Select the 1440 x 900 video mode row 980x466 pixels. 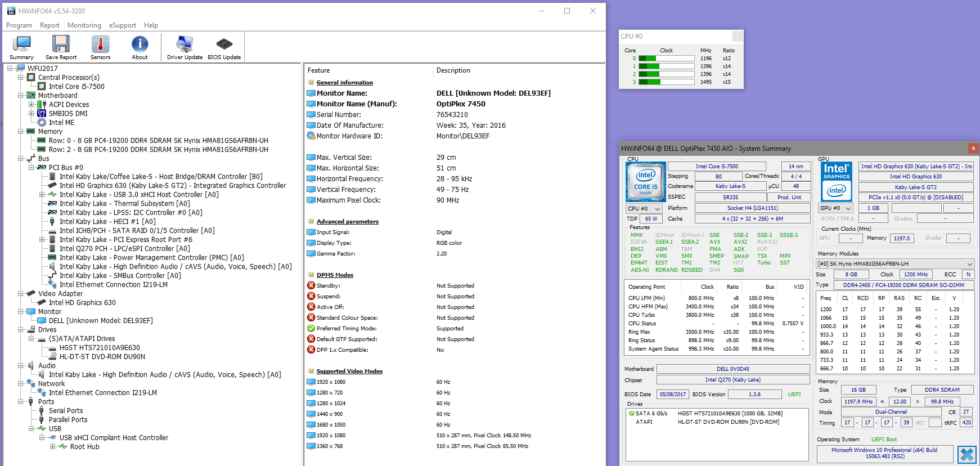pyautogui.click(x=455, y=414)
